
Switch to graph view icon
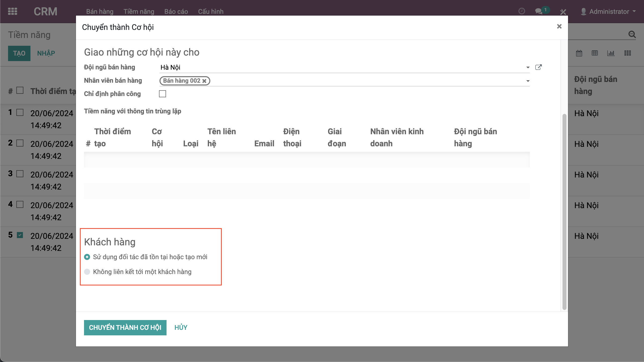point(611,53)
